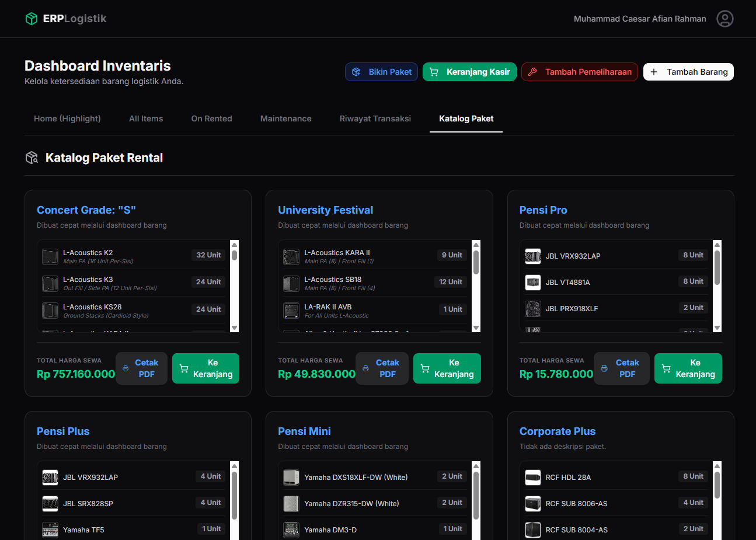Click JBL PRX918XLF thumbnail image
This screenshot has height=540, width=756.
[533, 308]
